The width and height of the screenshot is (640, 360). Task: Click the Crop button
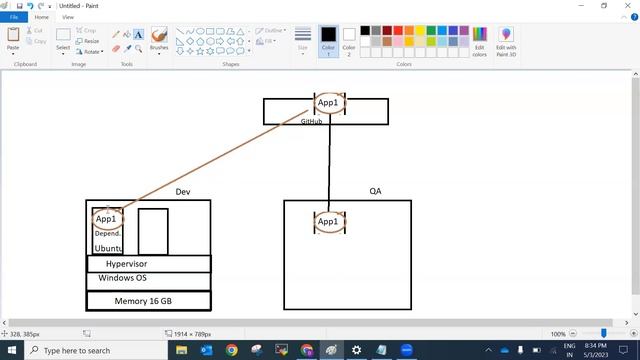pos(86,31)
